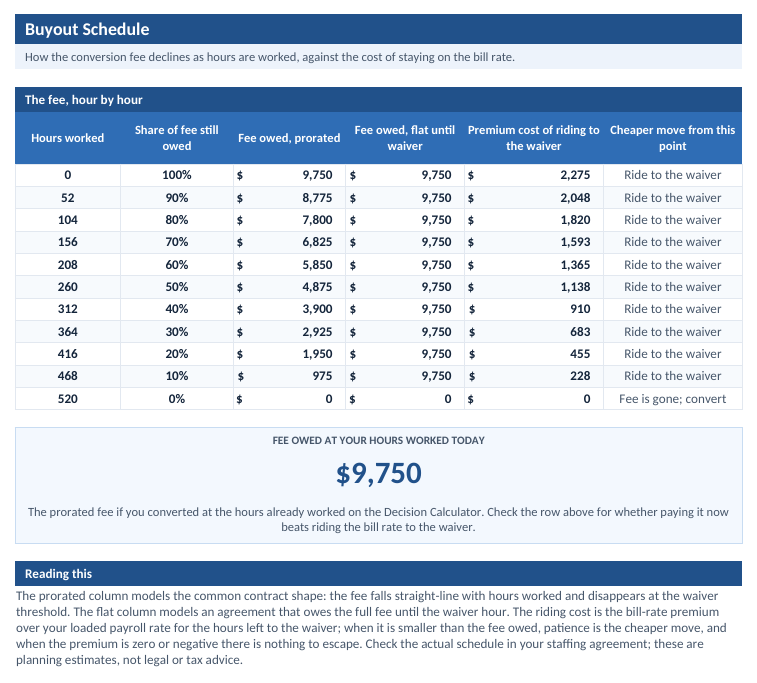Click the '70%' share cell
The width and height of the screenshot is (757, 683).
[x=177, y=242]
